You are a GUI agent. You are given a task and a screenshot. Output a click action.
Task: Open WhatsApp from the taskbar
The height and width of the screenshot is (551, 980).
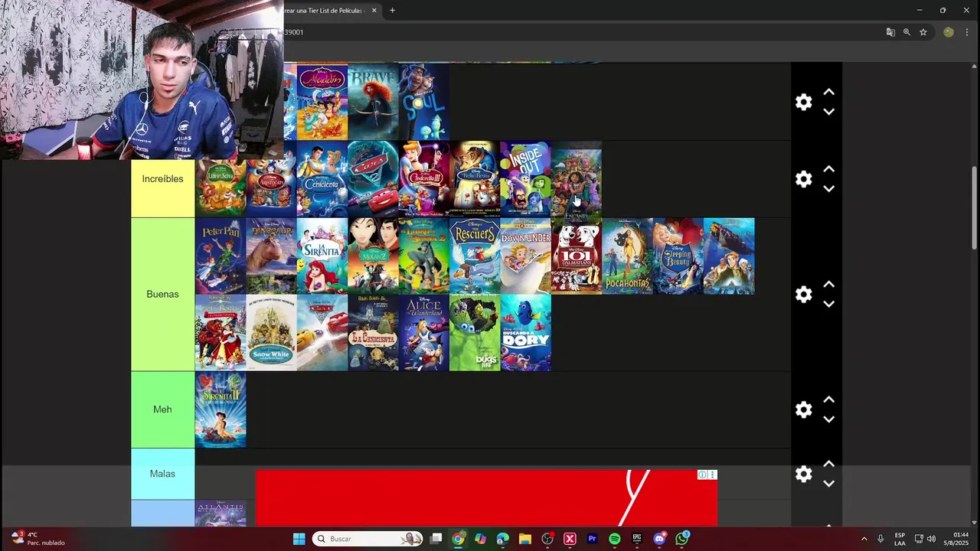(681, 539)
